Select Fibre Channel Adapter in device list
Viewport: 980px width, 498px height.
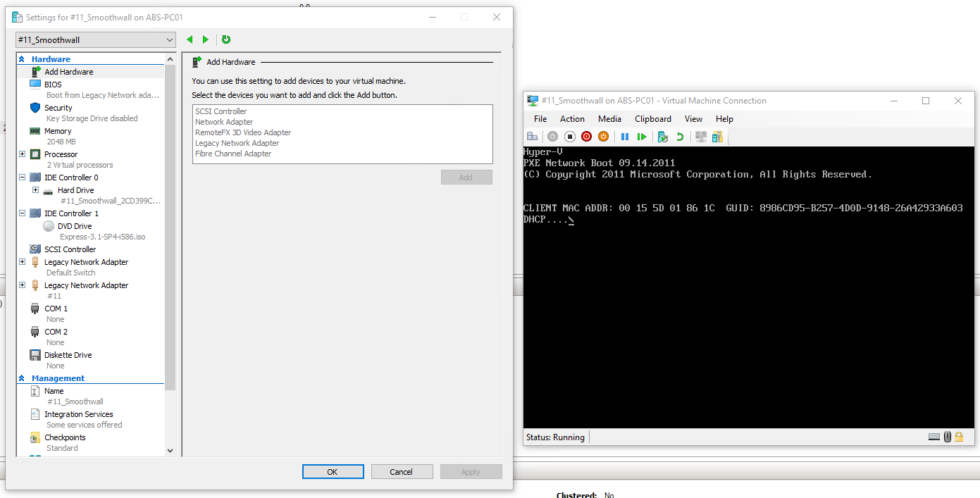(233, 154)
